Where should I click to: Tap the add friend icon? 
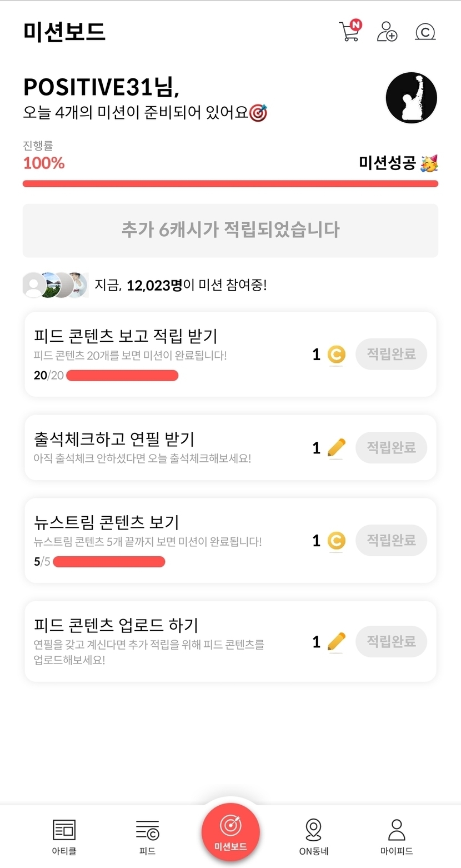tap(387, 32)
